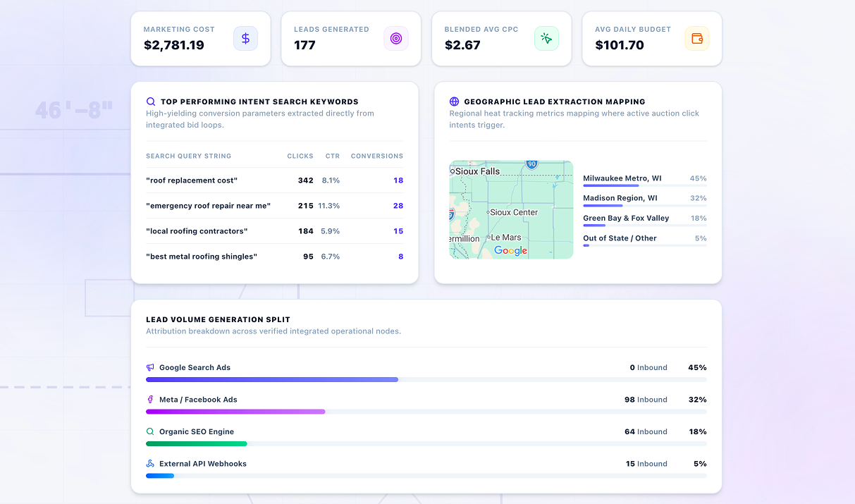Click the $2.67 blended CPC value
855x504 pixels.
click(x=462, y=45)
